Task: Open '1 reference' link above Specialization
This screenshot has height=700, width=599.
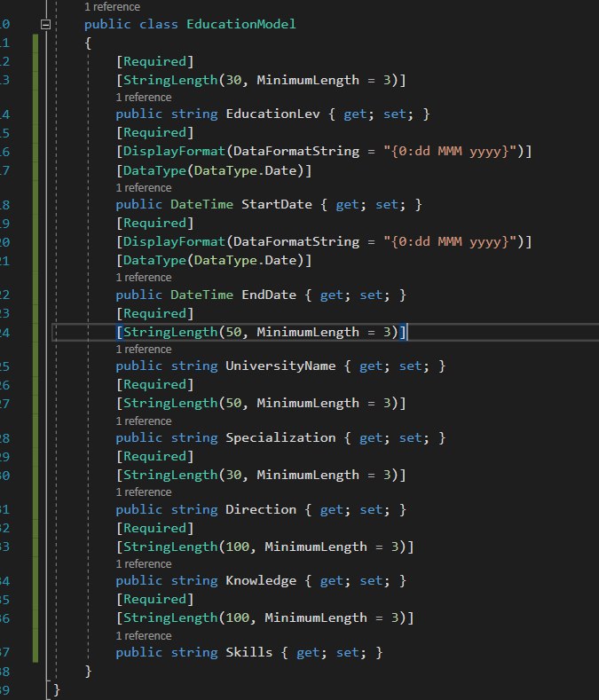Action: 144,421
